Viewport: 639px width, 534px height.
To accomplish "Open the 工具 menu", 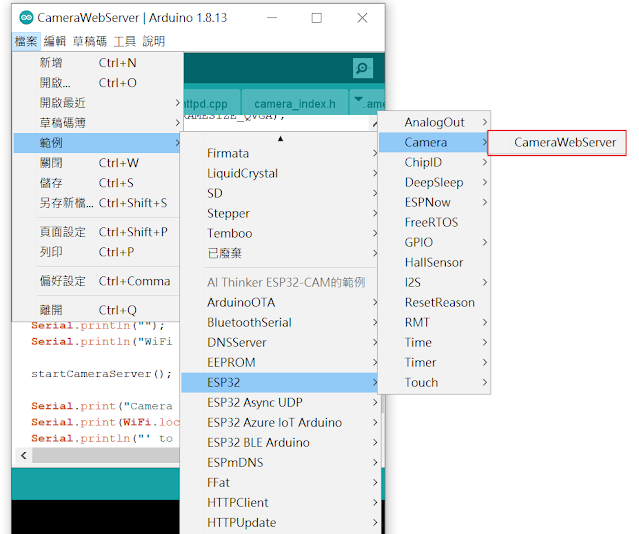I will coord(125,41).
